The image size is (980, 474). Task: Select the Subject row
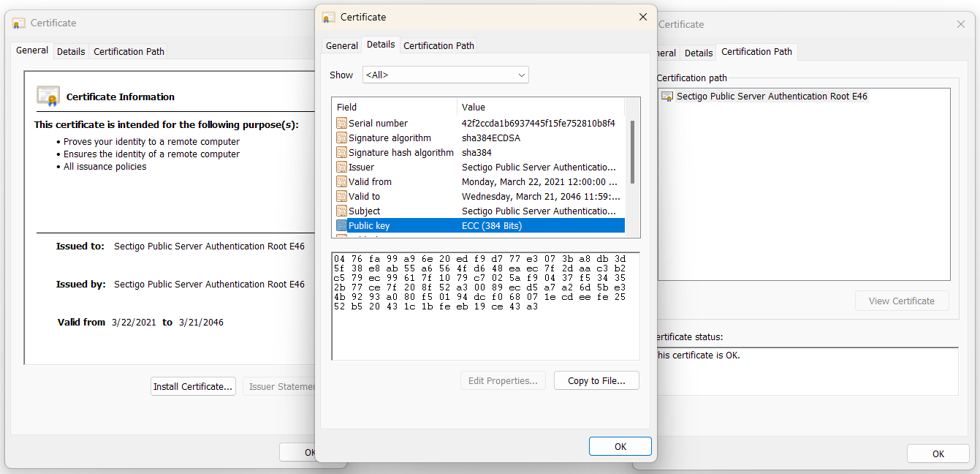[479, 211]
